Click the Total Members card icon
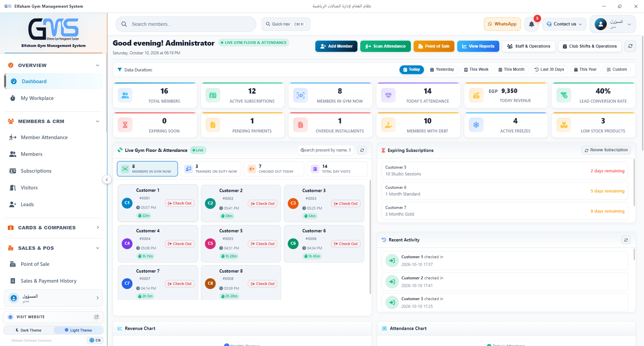The width and height of the screenshot is (644, 346). [125, 95]
